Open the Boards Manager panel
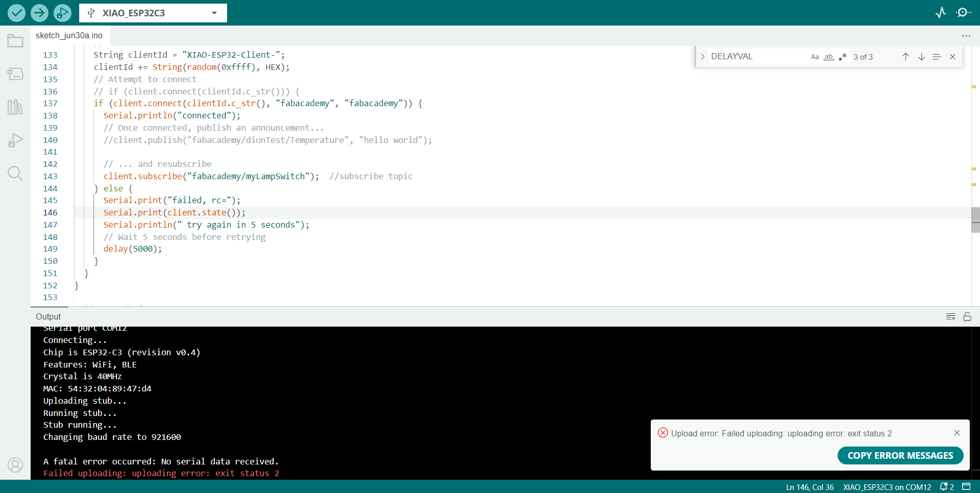This screenshot has height=493, width=980. point(15,74)
